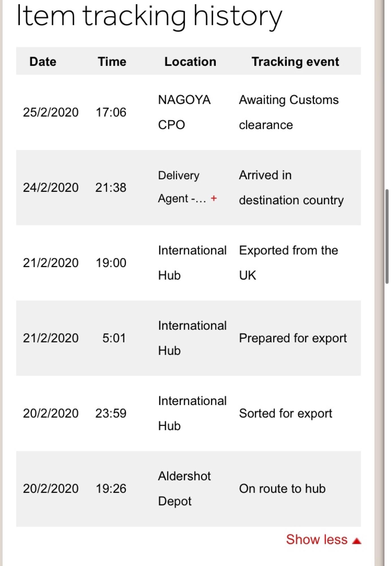This screenshot has height=566, width=392.
Task: Click the Prepared for export event
Action: [293, 338]
